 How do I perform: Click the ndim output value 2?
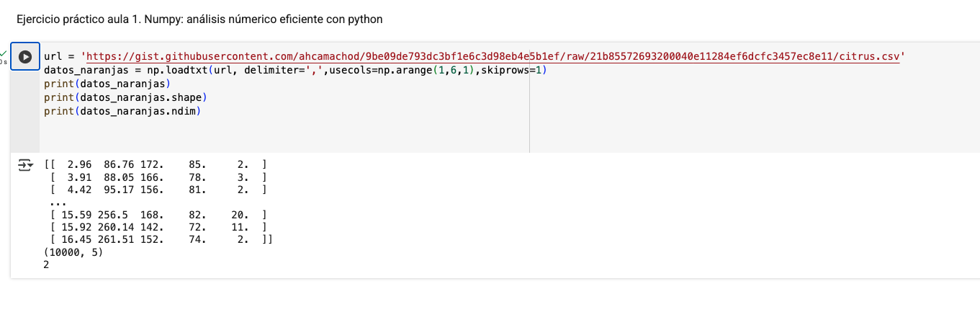[x=47, y=266]
